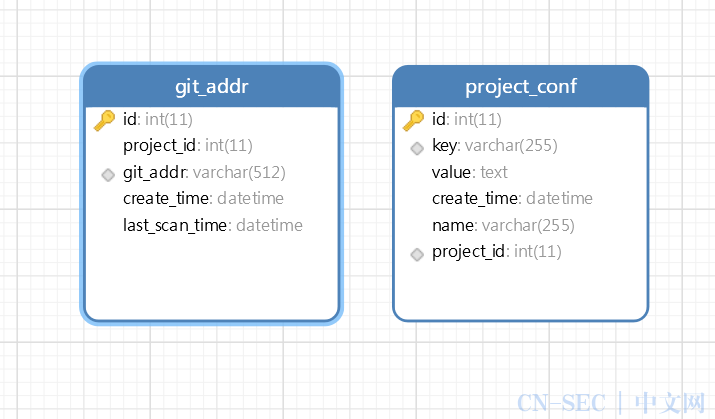Click the primary key icon in git_addr

click(104, 121)
